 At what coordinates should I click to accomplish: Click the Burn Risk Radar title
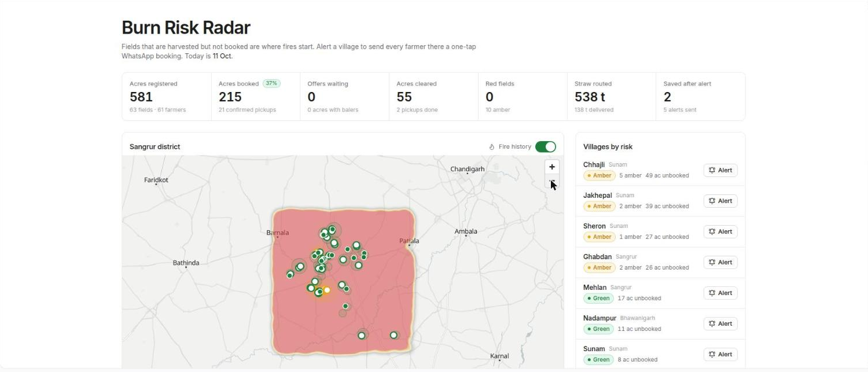pyautogui.click(x=186, y=28)
